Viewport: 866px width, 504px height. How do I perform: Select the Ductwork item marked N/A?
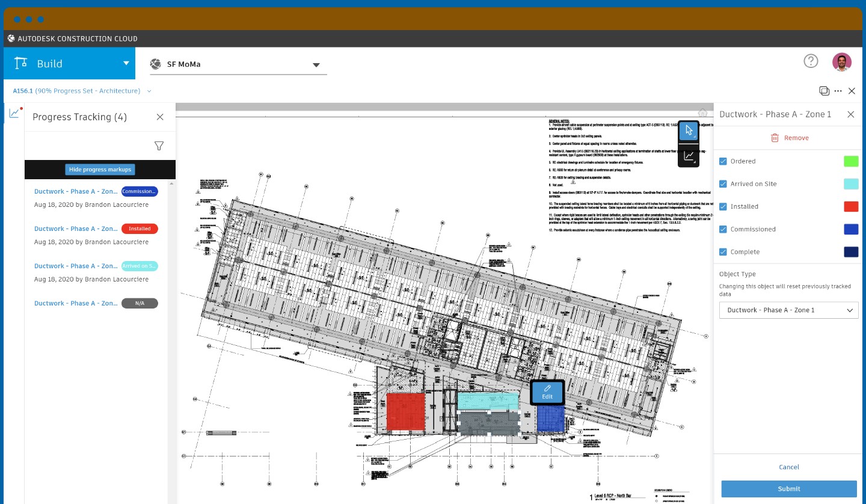click(x=76, y=303)
